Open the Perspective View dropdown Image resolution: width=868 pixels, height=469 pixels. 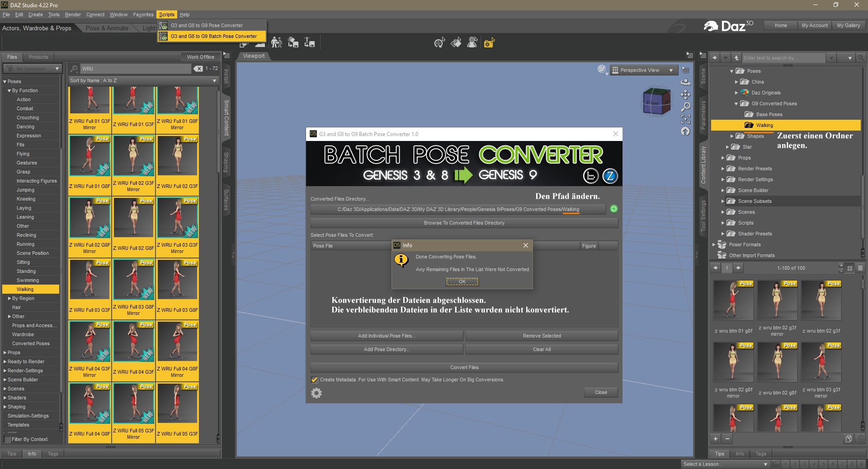click(x=644, y=70)
